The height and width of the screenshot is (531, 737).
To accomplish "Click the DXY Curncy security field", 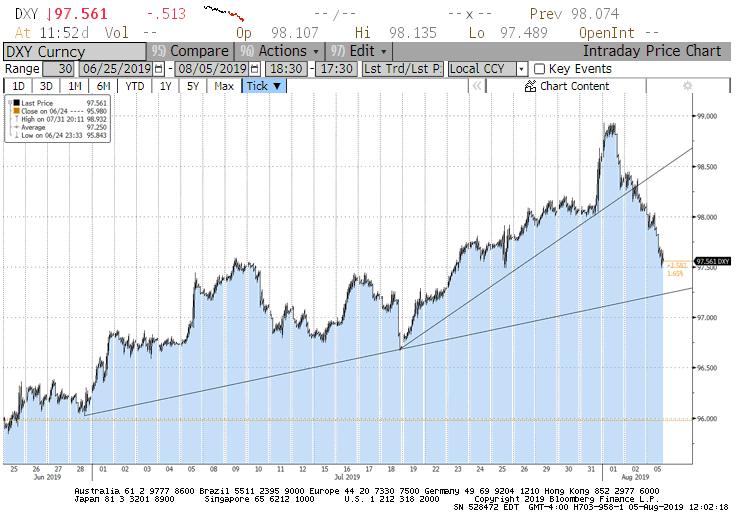I will (x=72, y=51).
